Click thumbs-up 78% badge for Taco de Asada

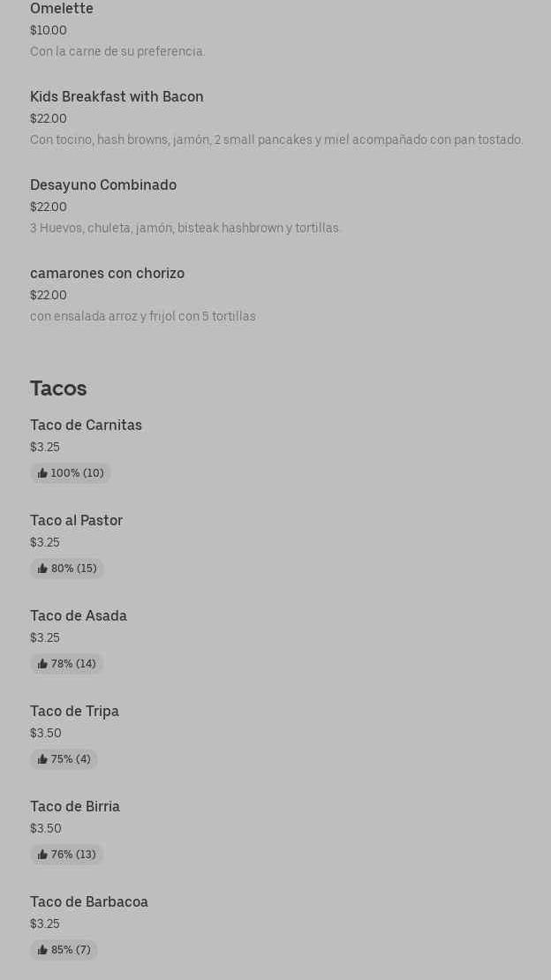[x=67, y=664]
